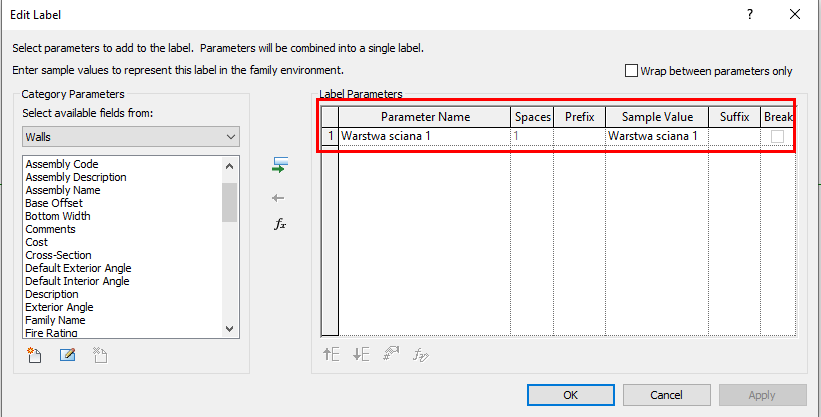Click the Prefix cell in row 1

[x=579, y=136]
